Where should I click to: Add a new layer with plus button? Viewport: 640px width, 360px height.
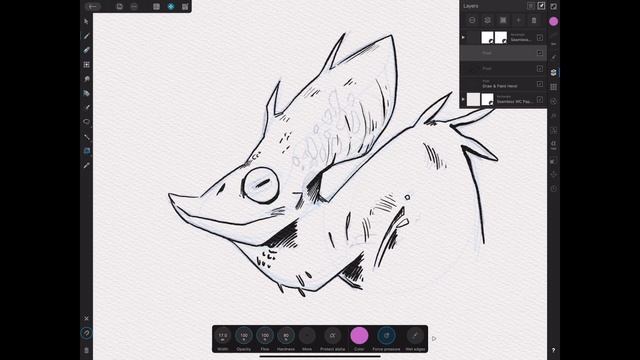(x=518, y=20)
